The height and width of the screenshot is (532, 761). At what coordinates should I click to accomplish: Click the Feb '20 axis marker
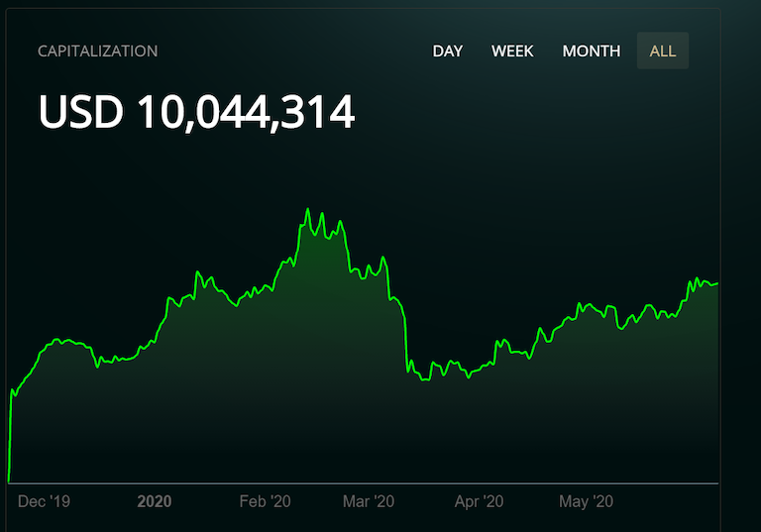point(265,501)
